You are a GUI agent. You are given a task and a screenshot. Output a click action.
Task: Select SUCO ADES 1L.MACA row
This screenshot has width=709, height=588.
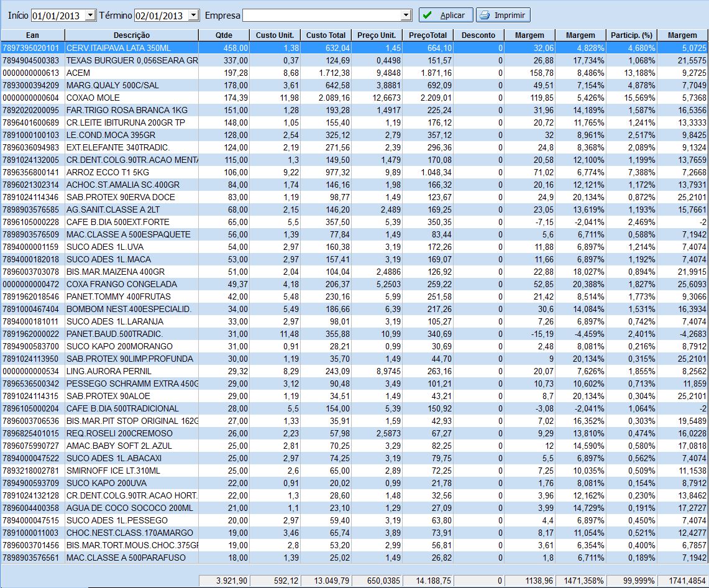(354, 259)
